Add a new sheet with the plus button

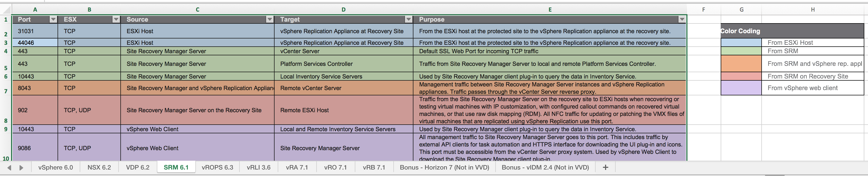click(606, 167)
